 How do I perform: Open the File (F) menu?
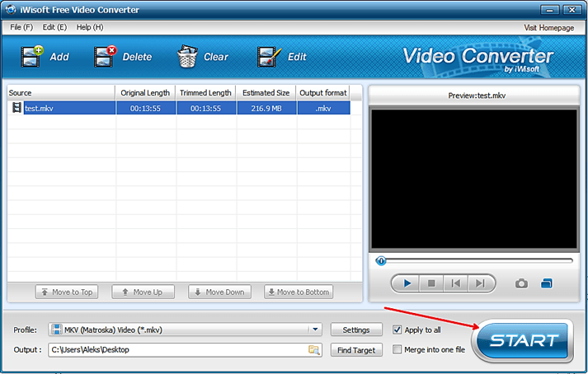pyautogui.click(x=21, y=27)
